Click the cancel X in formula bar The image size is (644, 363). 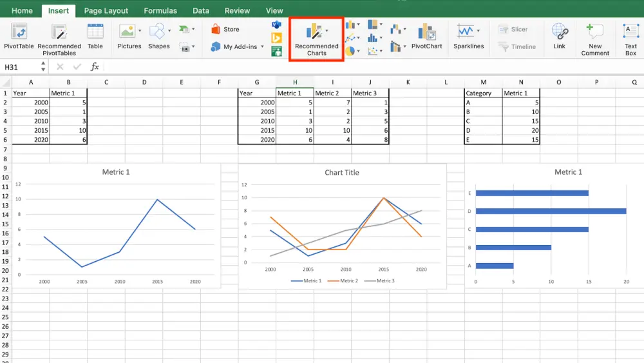60,66
